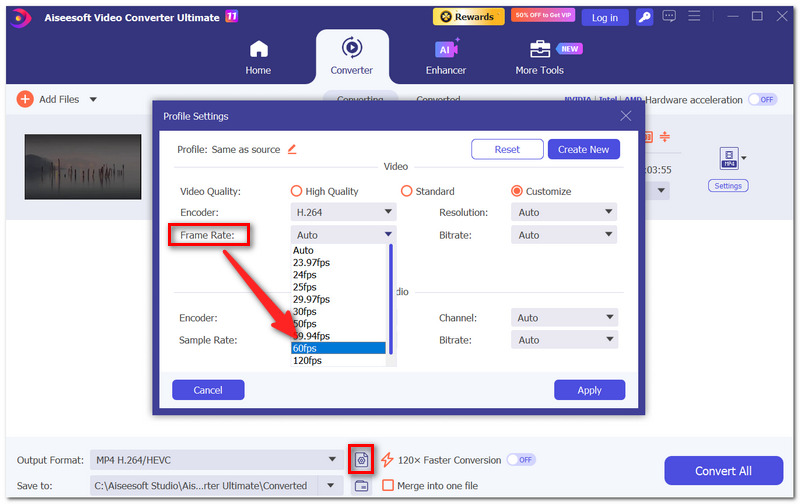Click the Settings button under MP4 icon
Image resolution: width=800 pixels, height=504 pixels.
[x=728, y=186]
